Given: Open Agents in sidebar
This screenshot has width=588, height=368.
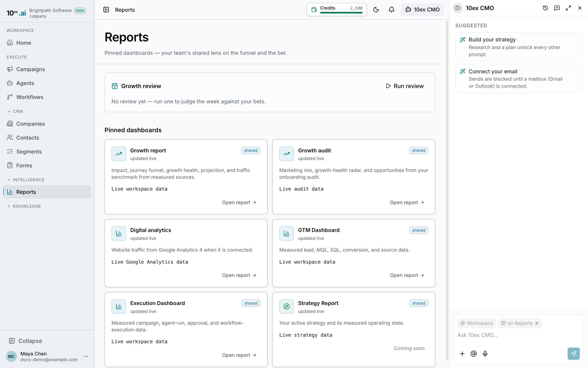Looking at the screenshot, I should coord(47,83).
